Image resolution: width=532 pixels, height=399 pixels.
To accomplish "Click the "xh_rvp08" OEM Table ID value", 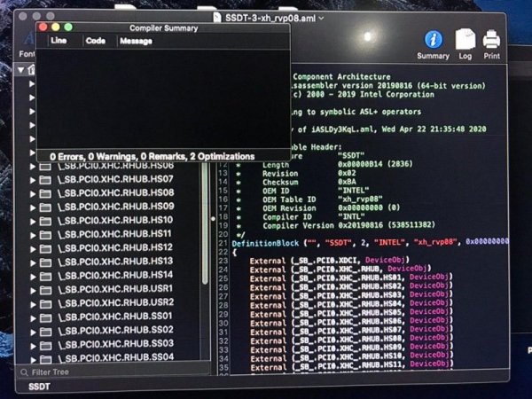I will [360, 199].
